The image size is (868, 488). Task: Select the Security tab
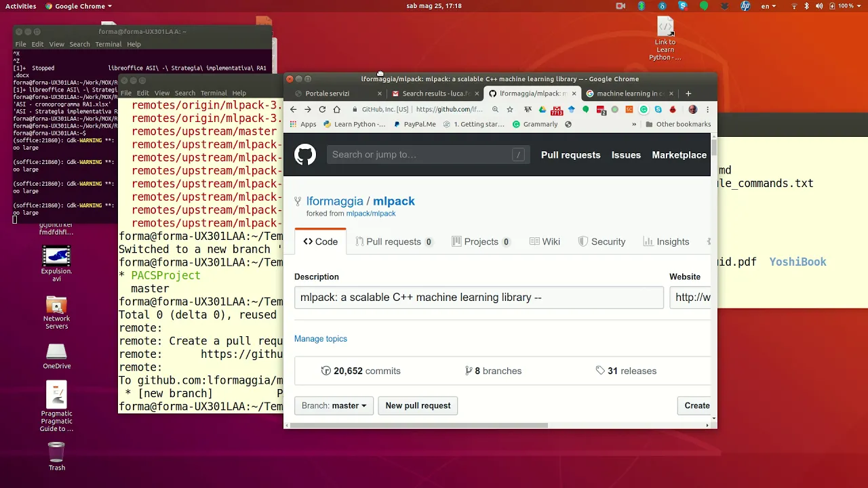[x=601, y=241]
